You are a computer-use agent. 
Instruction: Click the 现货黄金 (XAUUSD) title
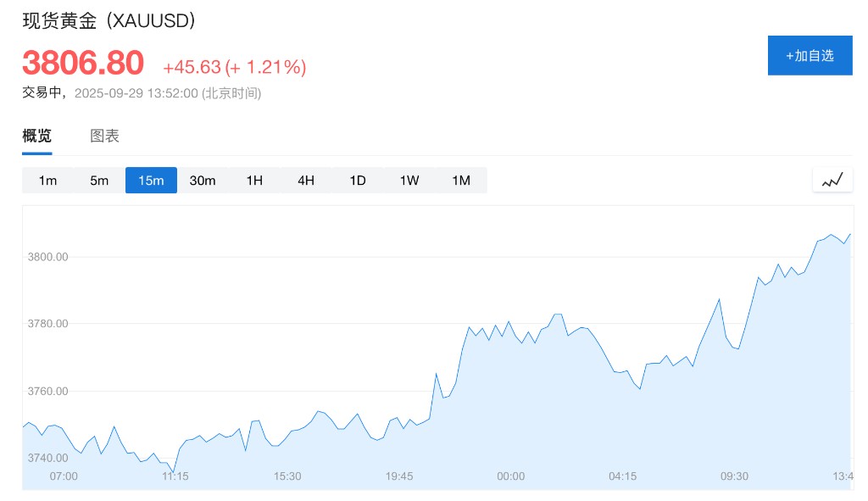point(109,21)
